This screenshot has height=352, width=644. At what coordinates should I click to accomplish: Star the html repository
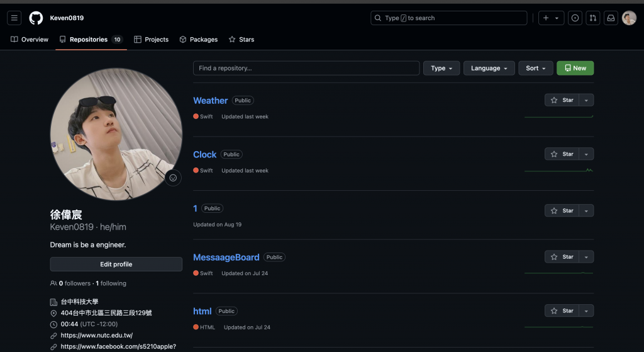tap(562, 310)
